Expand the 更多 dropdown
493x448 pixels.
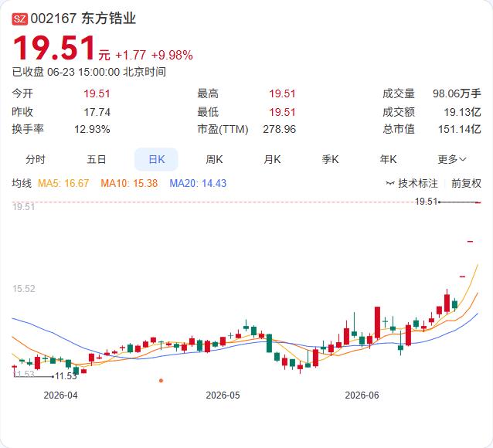(452, 159)
